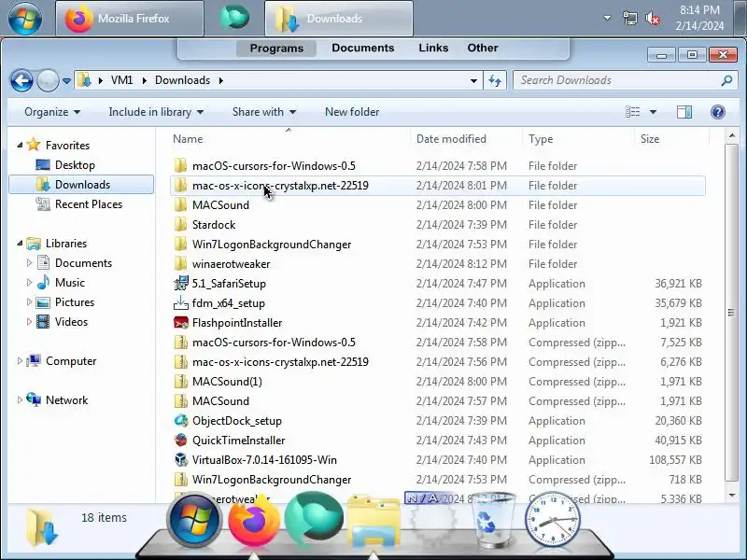The image size is (747, 560).
Task: Open the view options dropdown arrow
Action: (x=653, y=112)
